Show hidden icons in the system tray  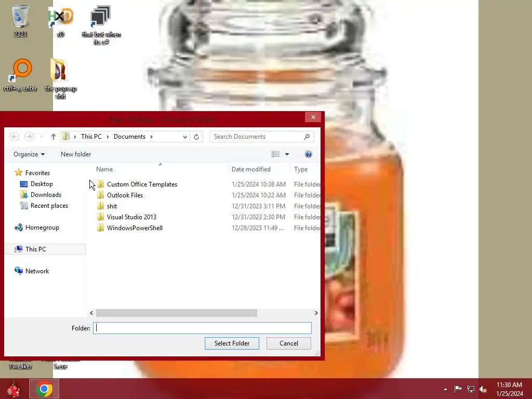click(x=445, y=389)
